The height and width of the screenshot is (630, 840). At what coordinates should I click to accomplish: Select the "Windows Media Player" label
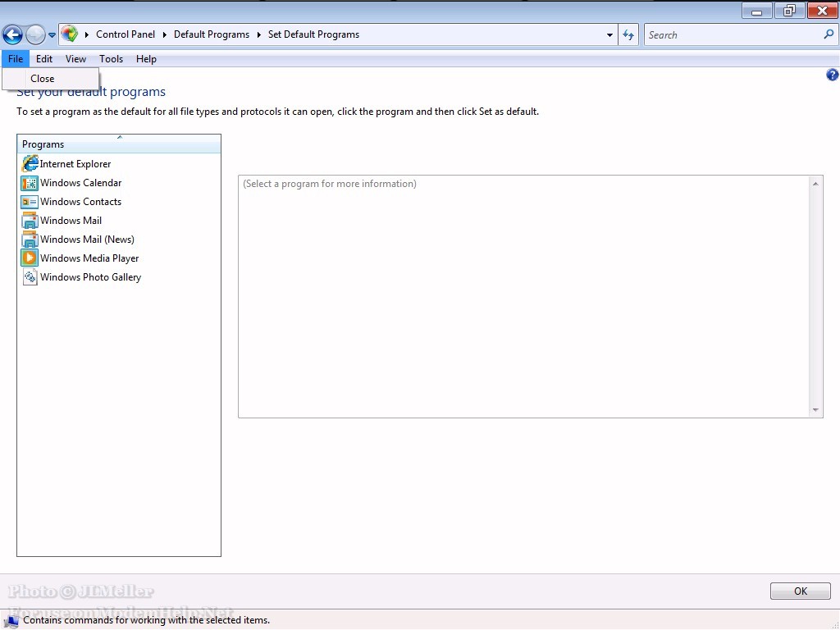(x=89, y=258)
